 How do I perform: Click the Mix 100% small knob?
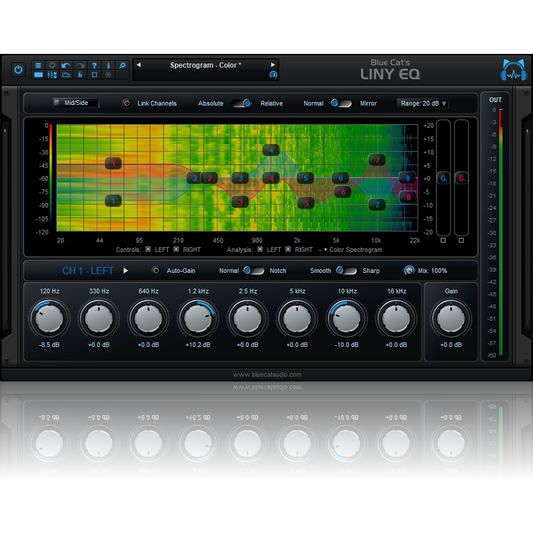point(409,271)
